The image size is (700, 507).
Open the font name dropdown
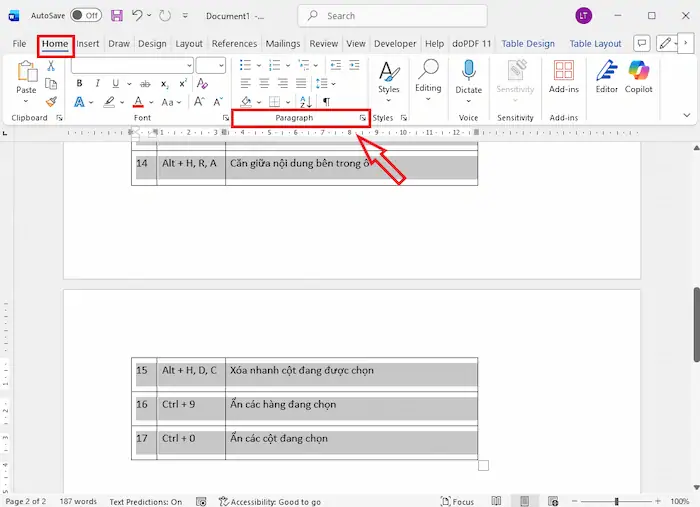click(x=188, y=65)
